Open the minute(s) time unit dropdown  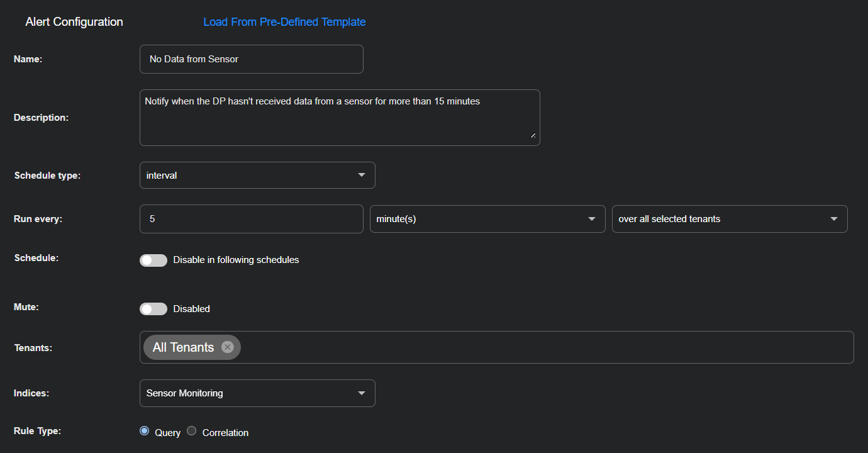click(478, 219)
